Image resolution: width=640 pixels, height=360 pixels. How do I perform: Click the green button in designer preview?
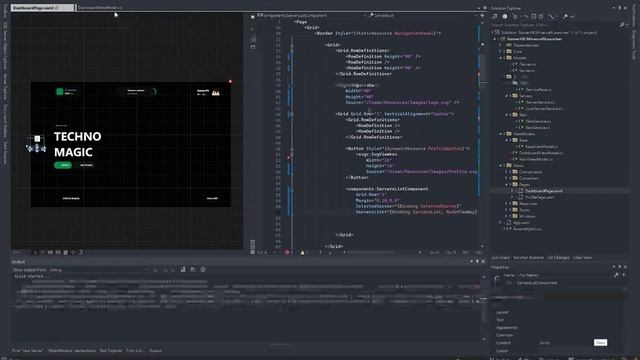(63, 165)
